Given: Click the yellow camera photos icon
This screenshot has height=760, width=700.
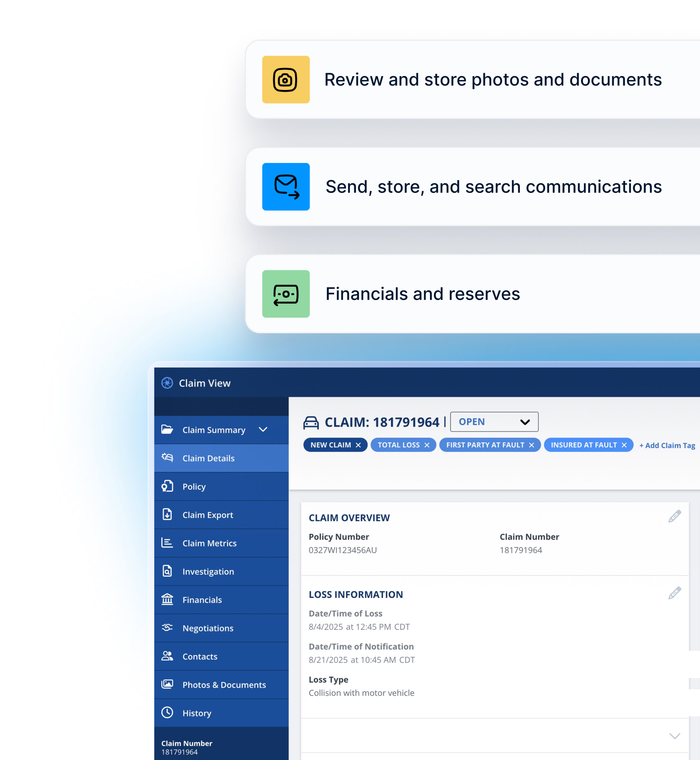Looking at the screenshot, I should (286, 80).
